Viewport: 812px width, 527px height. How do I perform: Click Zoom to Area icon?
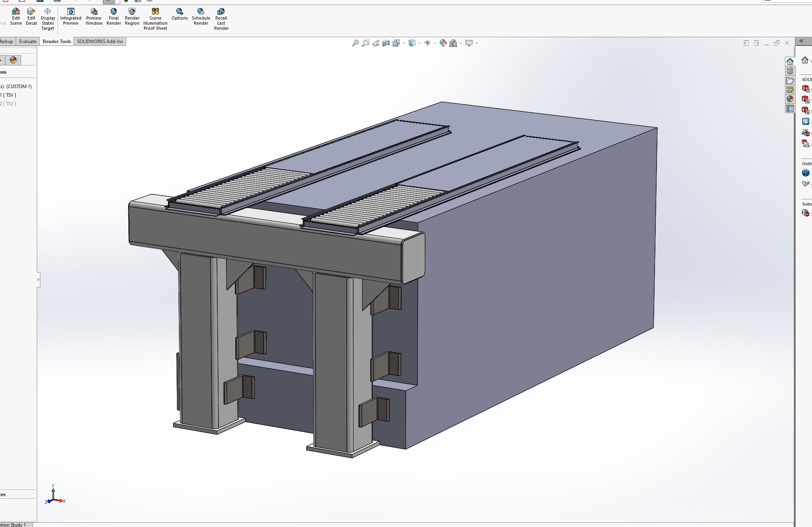tap(366, 43)
